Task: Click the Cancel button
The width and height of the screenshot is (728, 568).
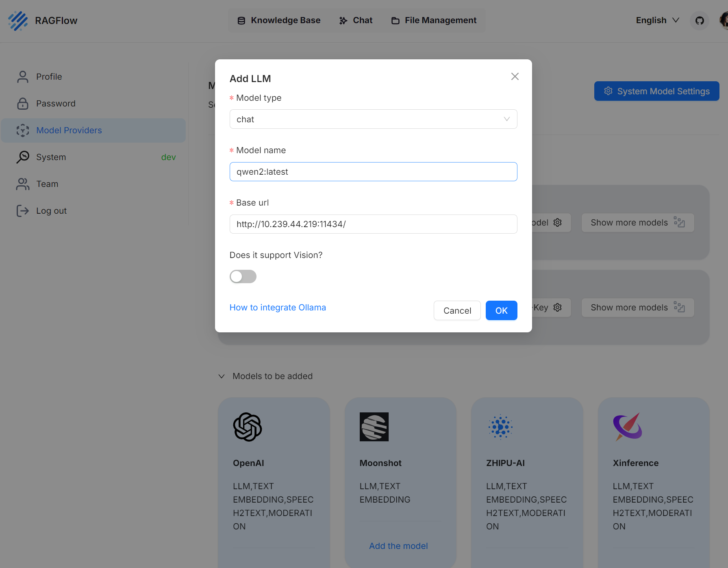Action: pos(457,310)
